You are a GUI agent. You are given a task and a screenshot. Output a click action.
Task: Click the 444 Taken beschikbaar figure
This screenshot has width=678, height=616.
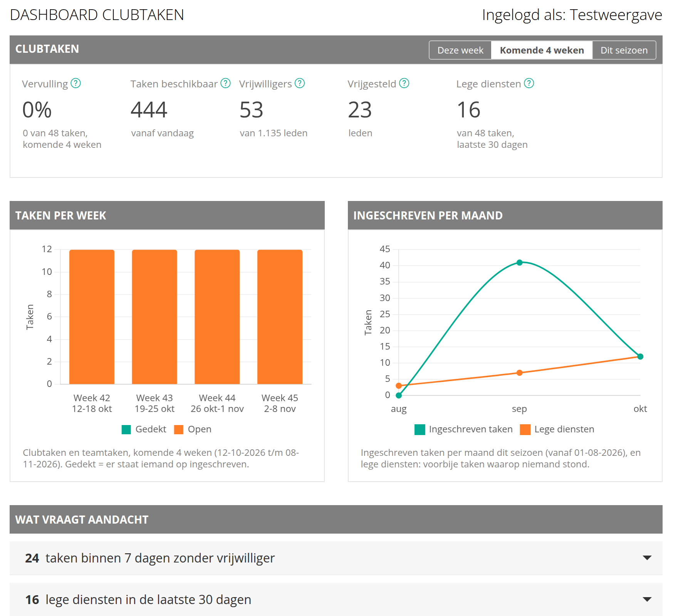(x=149, y=110)
